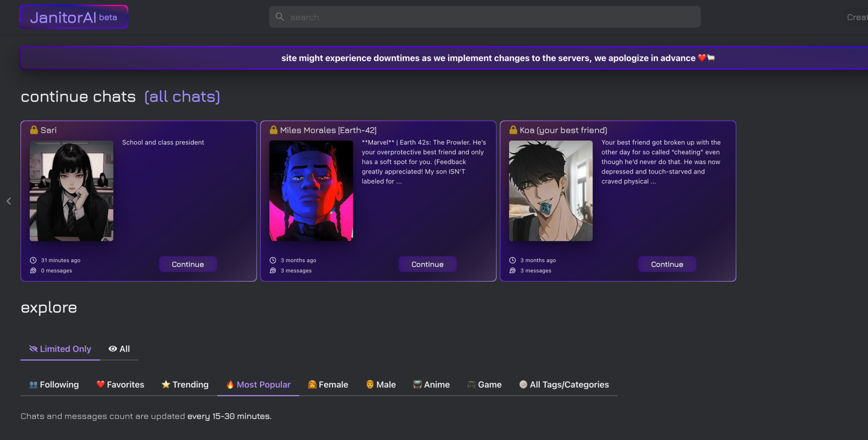Open the Trending tab
Image resolution: width=868 pixels, height=440 pixels.
tap(185, 385)
